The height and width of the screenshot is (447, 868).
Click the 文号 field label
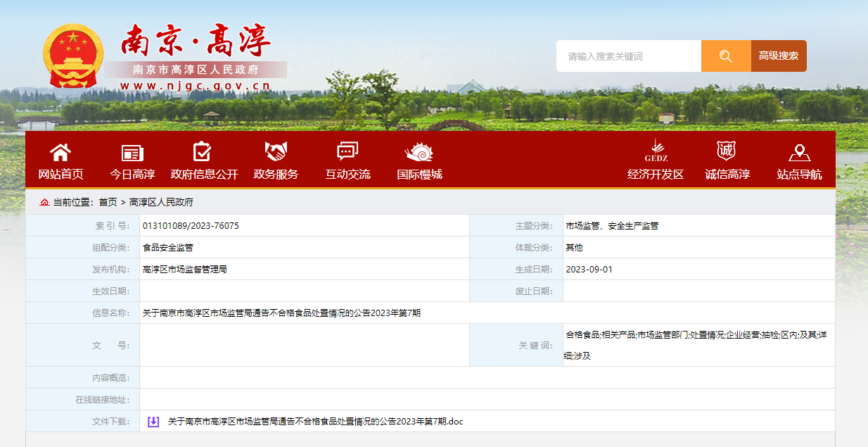click(x=111, y=346)
